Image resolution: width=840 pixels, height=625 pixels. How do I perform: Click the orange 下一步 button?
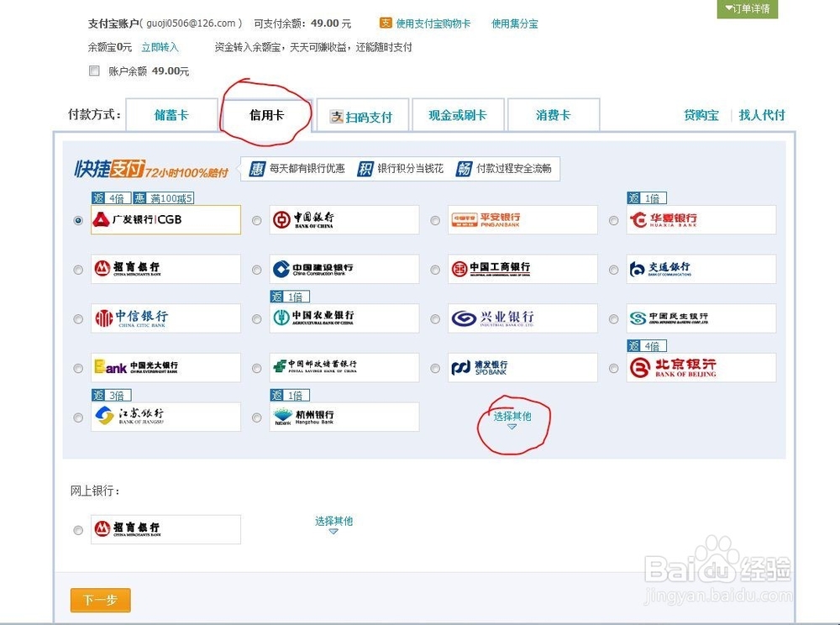pyautogui.click(x=101, y=600)
